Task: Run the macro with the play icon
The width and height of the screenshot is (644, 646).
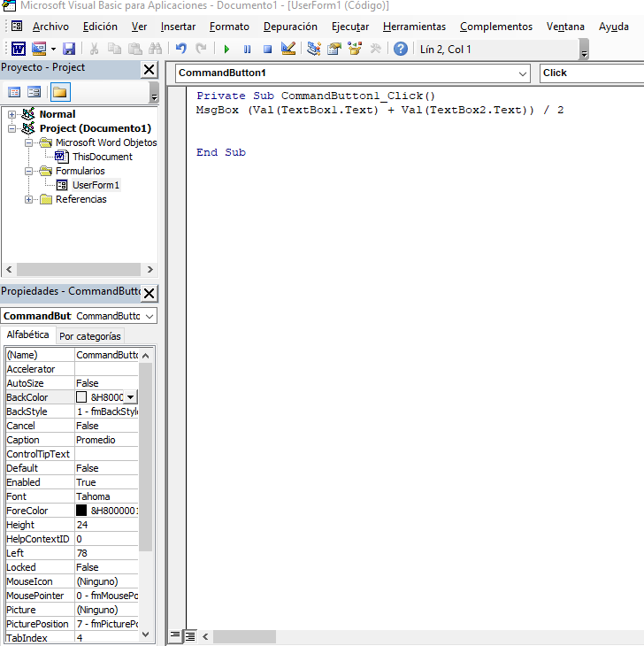Action: click(227, 50)
